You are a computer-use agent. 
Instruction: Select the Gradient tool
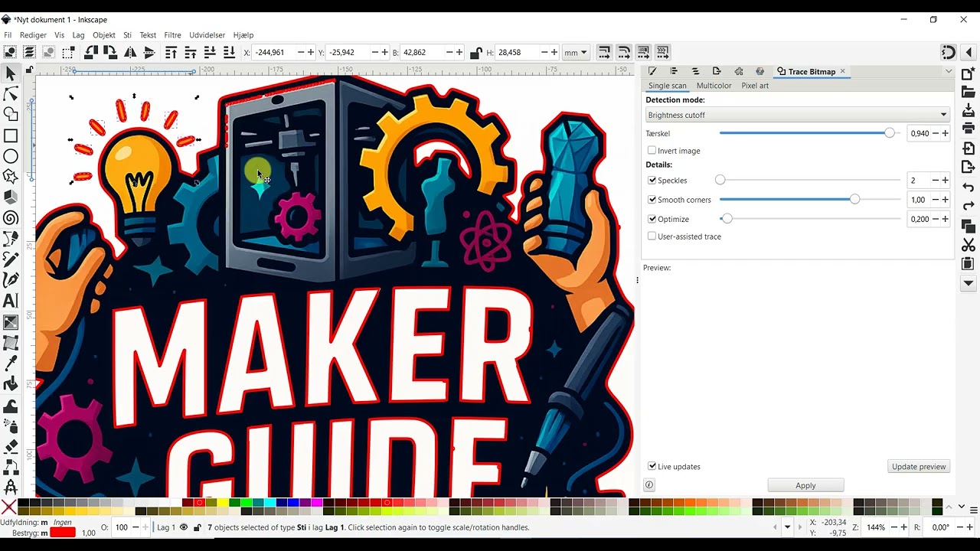coord(11,322)
